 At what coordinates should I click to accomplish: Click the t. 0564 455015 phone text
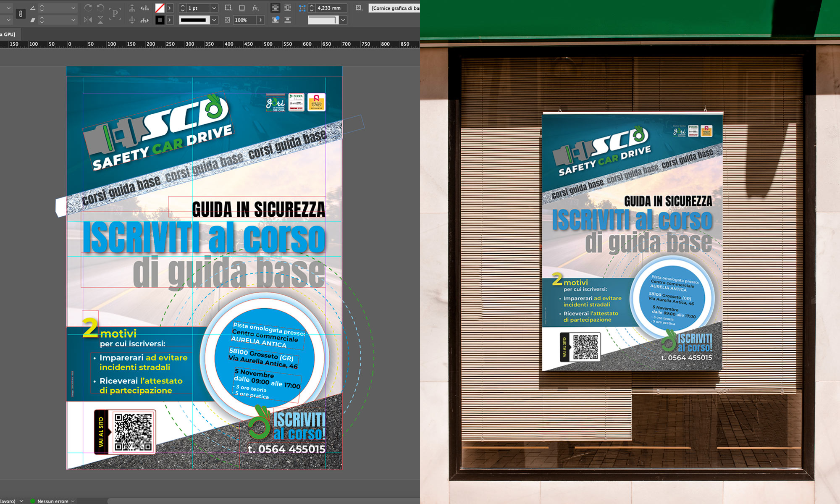point(286,449)
